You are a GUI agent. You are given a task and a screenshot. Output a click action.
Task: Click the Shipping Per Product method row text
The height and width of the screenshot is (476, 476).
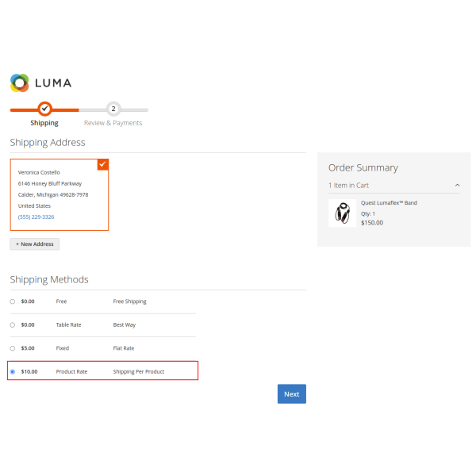pyautogui.click(x=139, y=371)
